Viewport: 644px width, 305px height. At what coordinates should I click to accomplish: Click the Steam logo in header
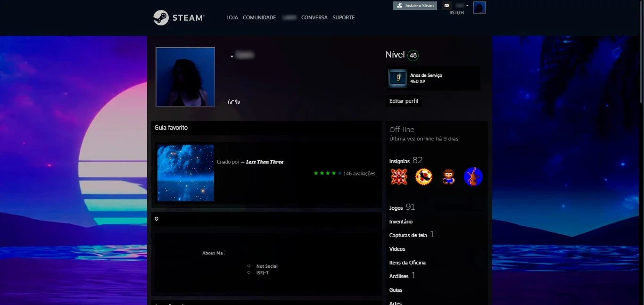pos(179,17)
